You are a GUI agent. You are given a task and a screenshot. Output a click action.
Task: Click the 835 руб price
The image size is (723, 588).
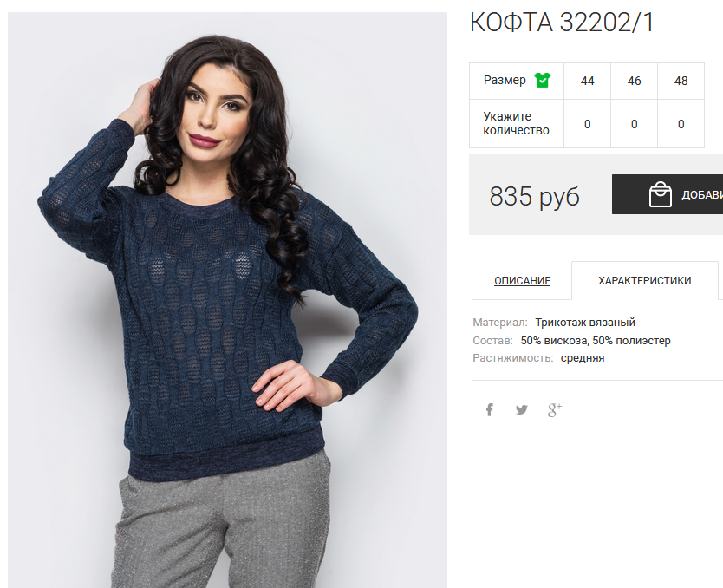coord(534,196)
